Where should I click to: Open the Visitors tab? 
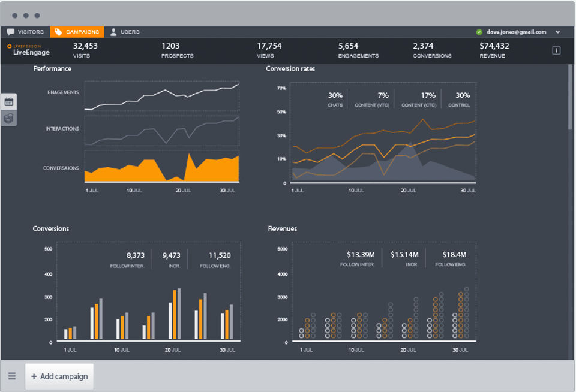pos(25,32)
